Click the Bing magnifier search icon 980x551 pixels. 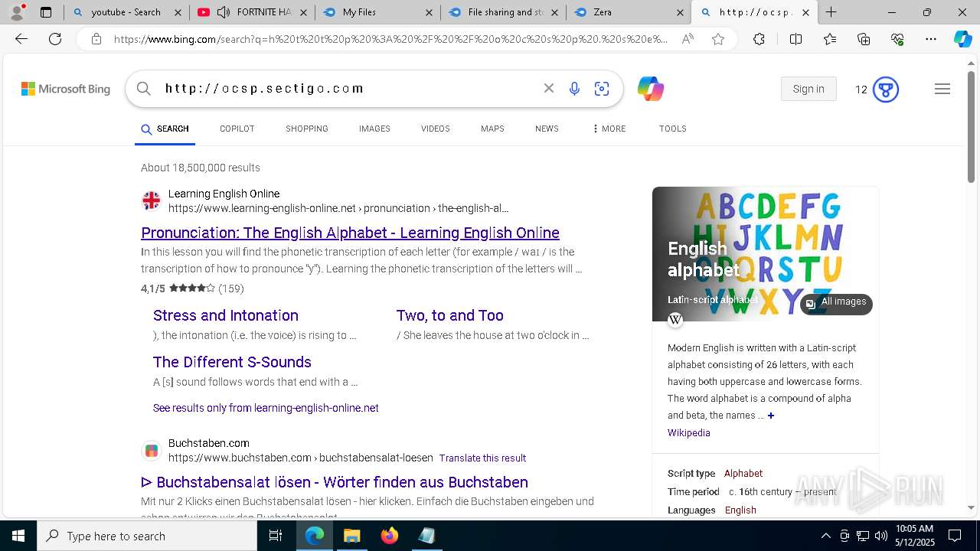point(144,89)
